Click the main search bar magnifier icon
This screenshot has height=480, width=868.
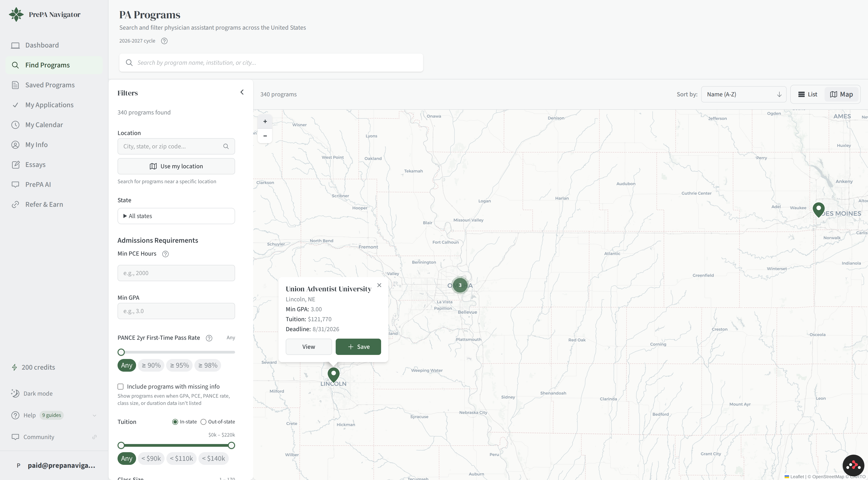129,63
